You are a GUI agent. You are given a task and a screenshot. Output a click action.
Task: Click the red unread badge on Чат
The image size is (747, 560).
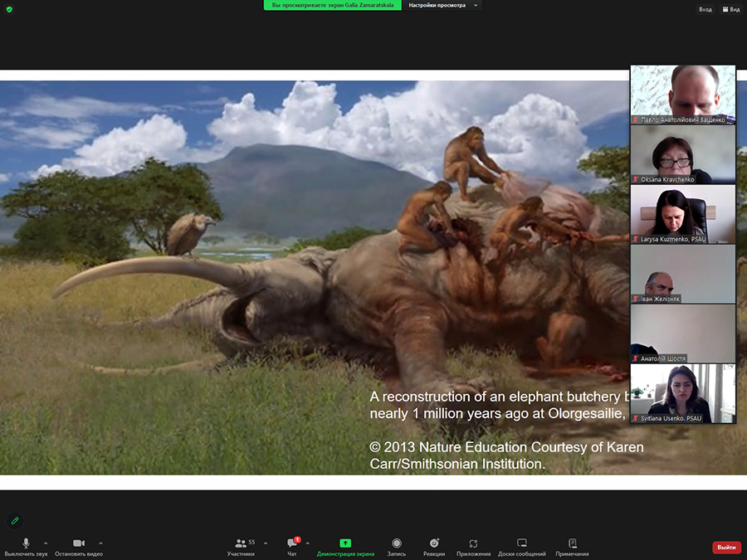tap(297, 539)
